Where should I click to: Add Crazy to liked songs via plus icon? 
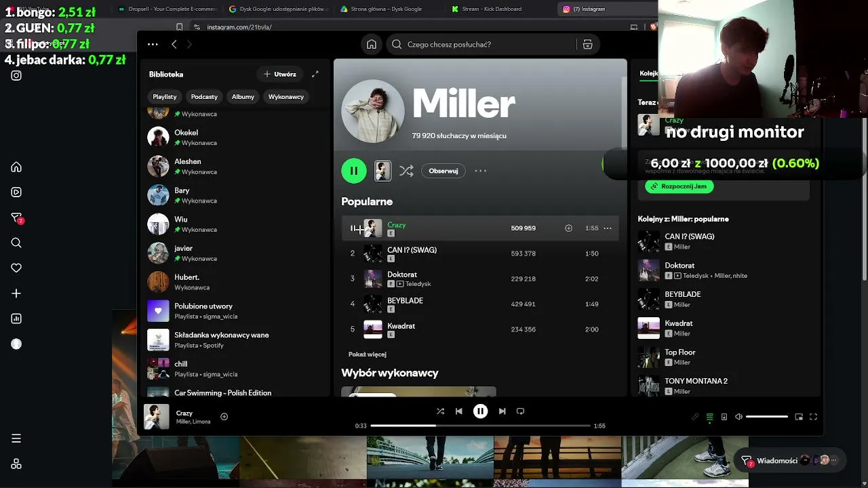pos(568,228)
